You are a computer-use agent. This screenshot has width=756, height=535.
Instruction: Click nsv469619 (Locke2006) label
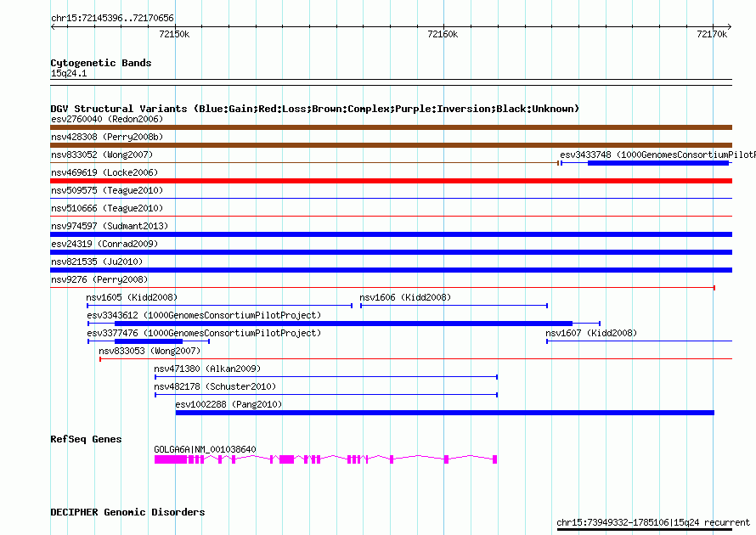[104, 172]
